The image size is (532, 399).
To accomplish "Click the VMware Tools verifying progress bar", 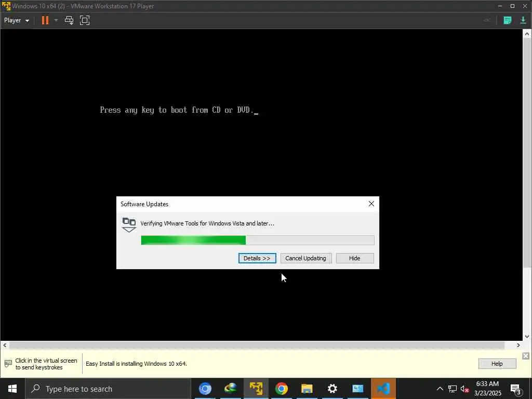I will pyautogui.click(x=258, y=240).
